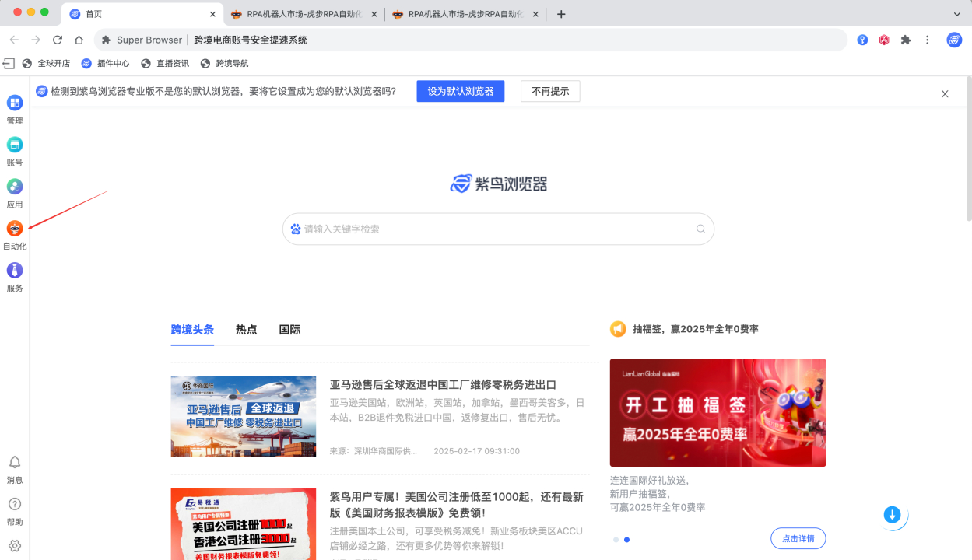The image size is (972, 560).
Task: Select the first carousel dot
Action: click(x=616, y=540)
